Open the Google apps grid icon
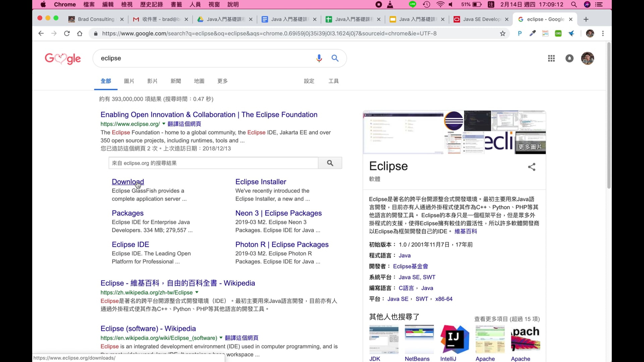644x362 pixels. pyautogui.click(x=551, y=58)
